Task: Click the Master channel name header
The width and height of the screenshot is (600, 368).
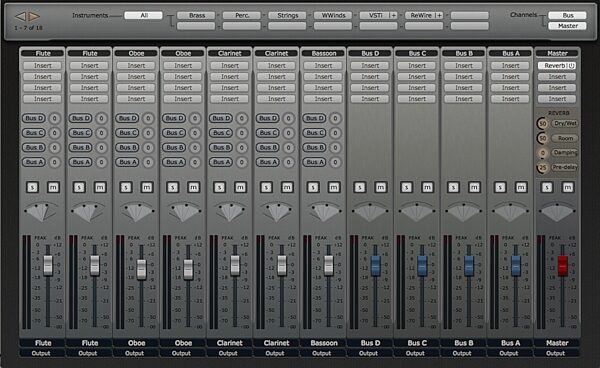Action: click(x=557, y=54)
